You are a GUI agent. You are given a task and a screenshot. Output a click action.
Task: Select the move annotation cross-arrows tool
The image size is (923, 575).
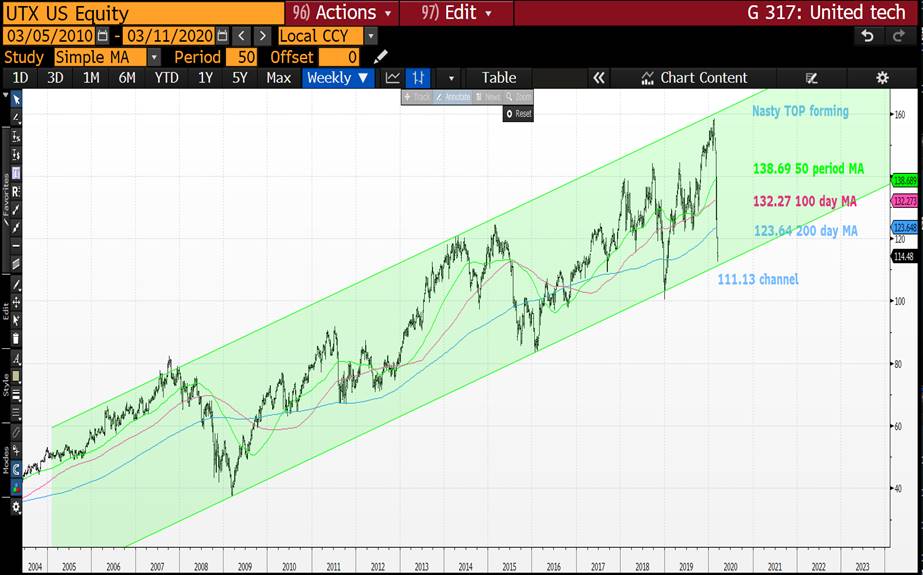[16, 303]
